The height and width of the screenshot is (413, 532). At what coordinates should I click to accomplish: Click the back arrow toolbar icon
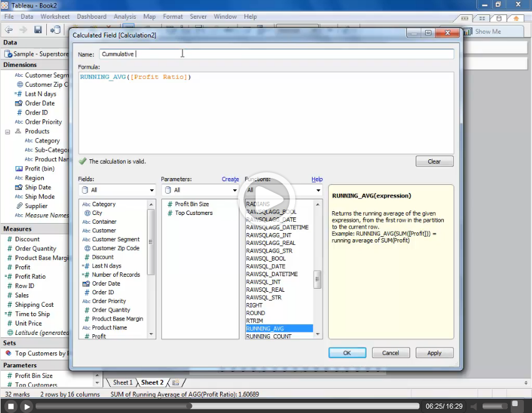point(9,30)
